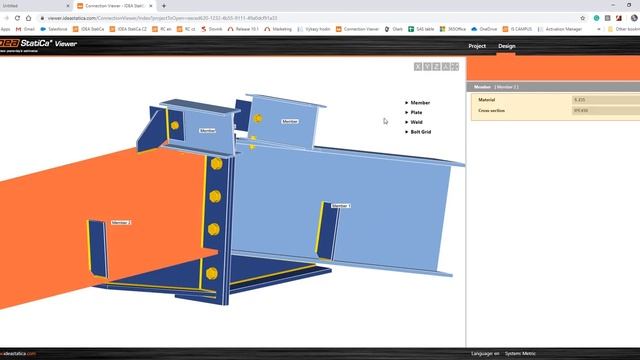
Task: Expand the Weld legend item
Action: tap(413, 122)
